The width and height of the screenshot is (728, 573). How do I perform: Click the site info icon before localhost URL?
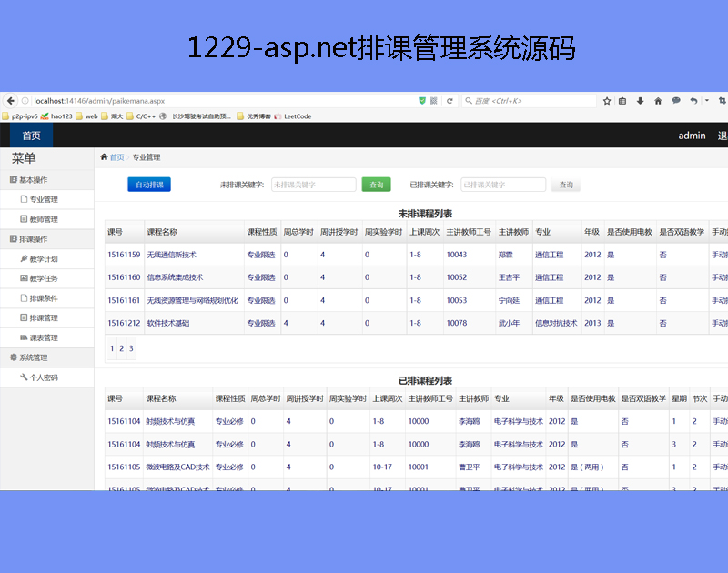[24, 101]
